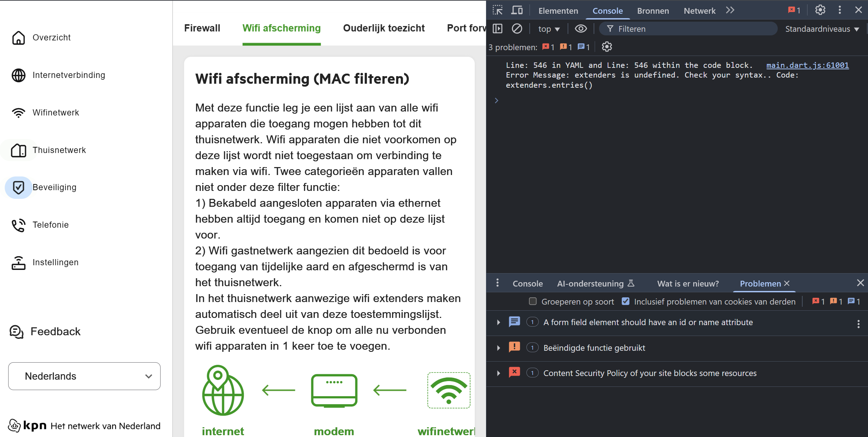Click the red errors count in issues bar
The width and height of the screenshot is (868, 437).
pyautogui.click(x=548, y=47)
